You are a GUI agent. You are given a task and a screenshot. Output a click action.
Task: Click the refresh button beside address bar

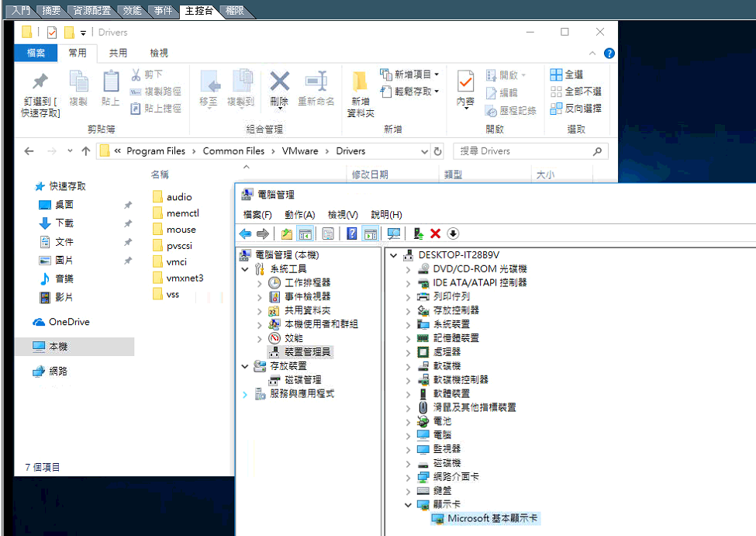(438, 151)
